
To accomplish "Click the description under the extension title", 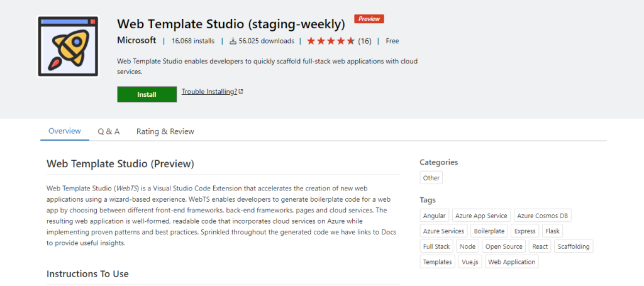I will point(267,67).
